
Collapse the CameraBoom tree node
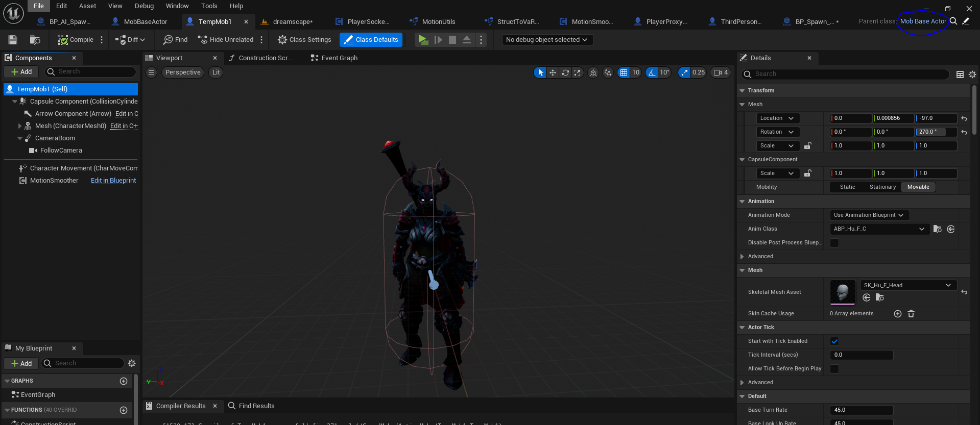point(20,138)
